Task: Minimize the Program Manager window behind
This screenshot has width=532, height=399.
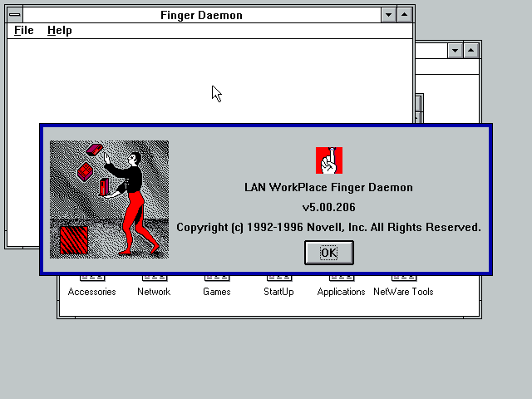Action: [x=455, y=51]
